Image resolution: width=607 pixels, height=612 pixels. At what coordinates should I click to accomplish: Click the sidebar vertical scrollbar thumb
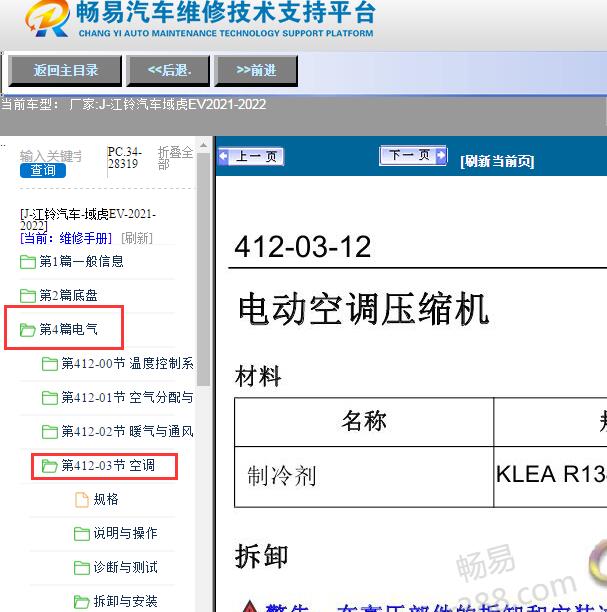[x=203, y=269]
